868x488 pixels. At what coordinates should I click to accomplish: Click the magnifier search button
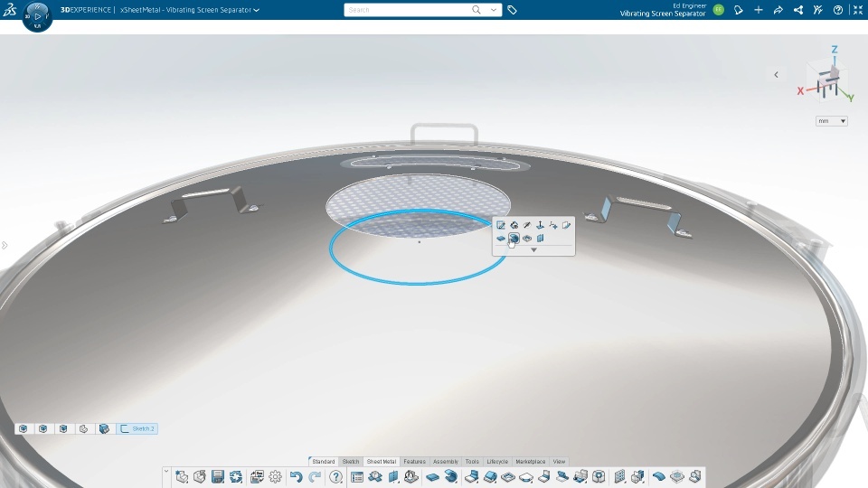[476, 10]
